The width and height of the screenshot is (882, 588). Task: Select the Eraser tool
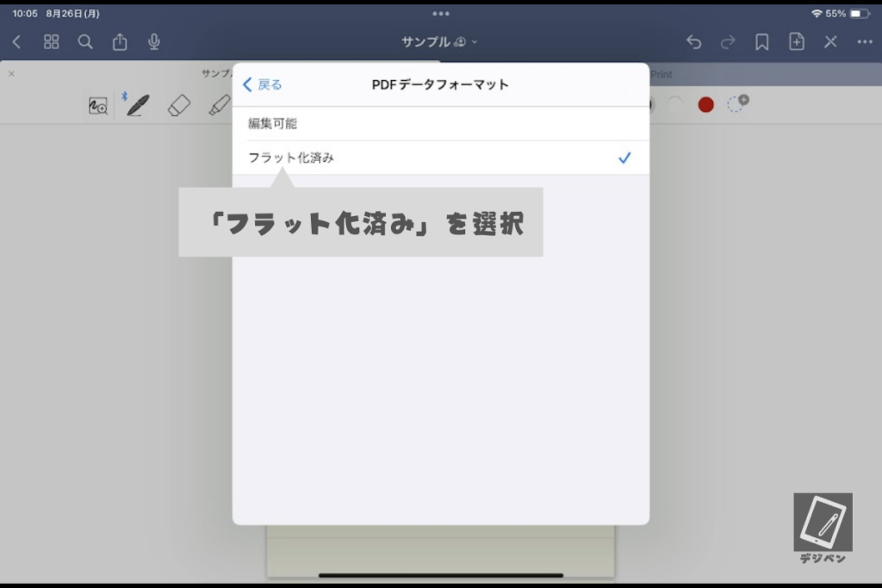[178, 106]
